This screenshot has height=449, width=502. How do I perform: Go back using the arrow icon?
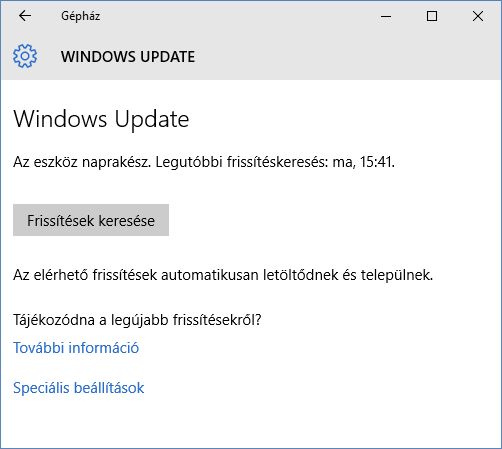point(25,16)
